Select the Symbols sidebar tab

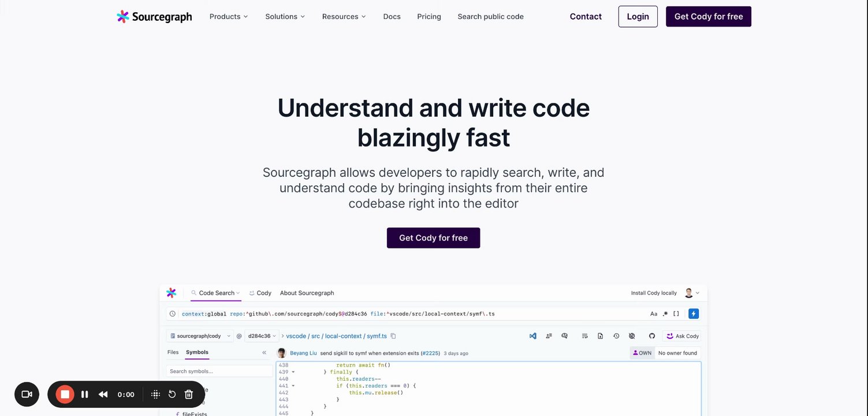coord(197,352)
